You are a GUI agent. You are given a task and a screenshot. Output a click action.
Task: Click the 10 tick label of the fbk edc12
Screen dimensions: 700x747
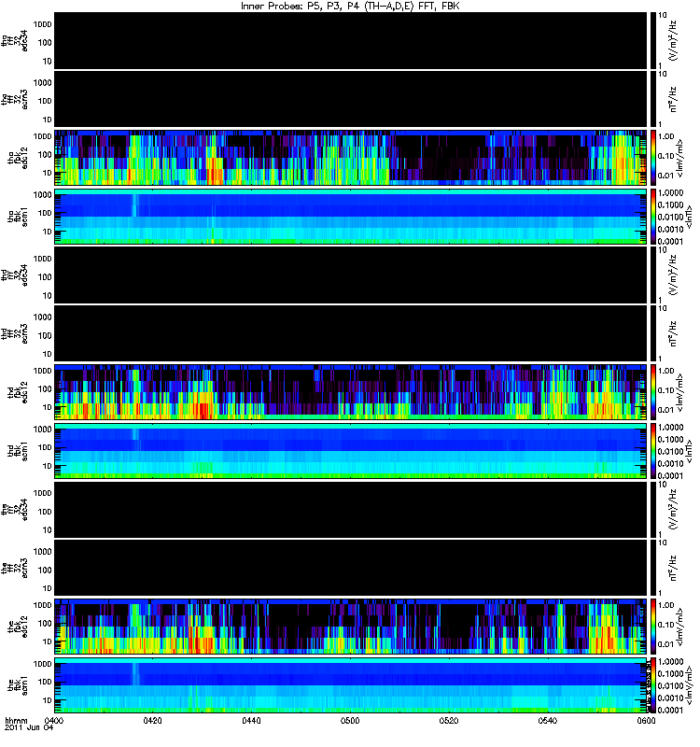[48, 641]
